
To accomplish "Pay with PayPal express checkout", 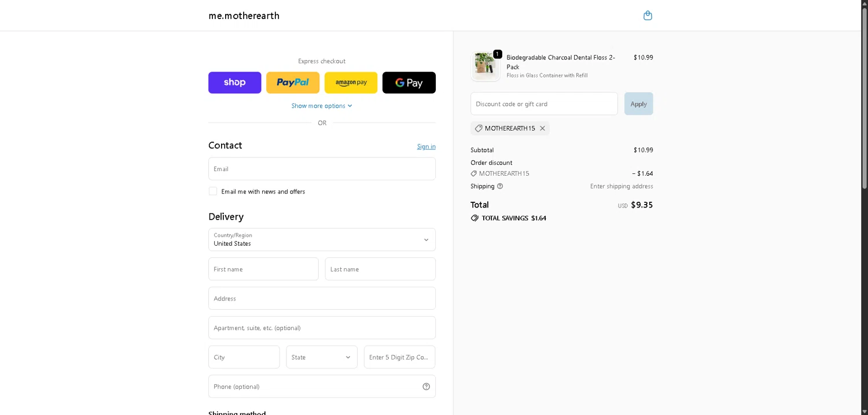I will (x=293, y=83).
